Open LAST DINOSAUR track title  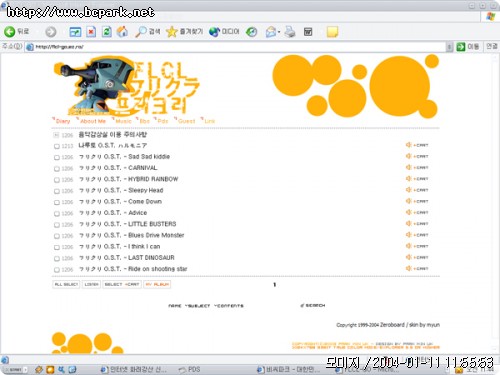[126, 258]
